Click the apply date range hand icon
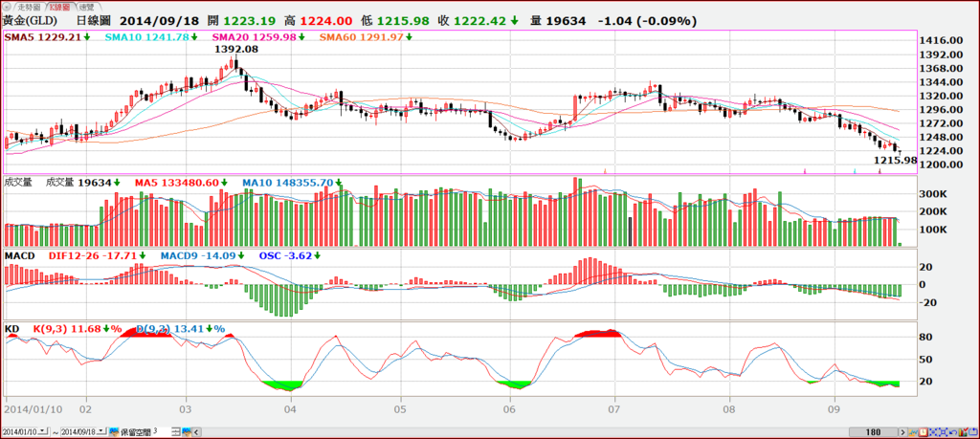This screenshot has height=439, width=980. point(114,431)
